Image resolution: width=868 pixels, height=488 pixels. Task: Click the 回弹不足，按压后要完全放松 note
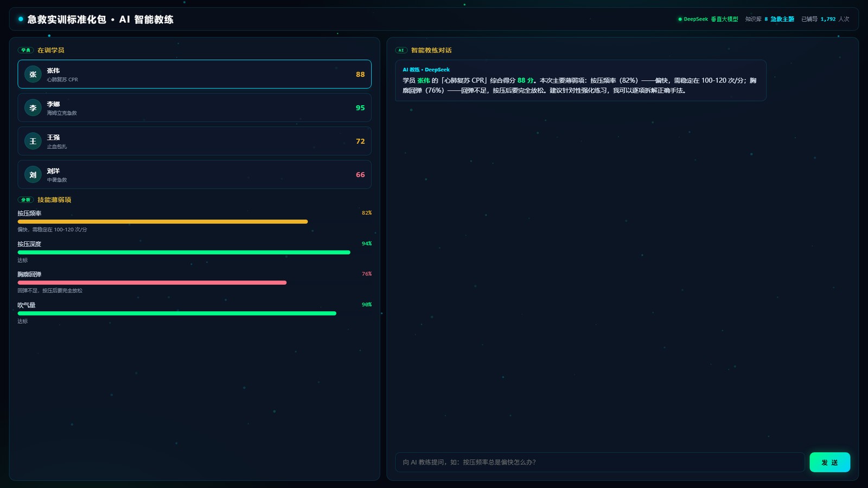(50, 291)
